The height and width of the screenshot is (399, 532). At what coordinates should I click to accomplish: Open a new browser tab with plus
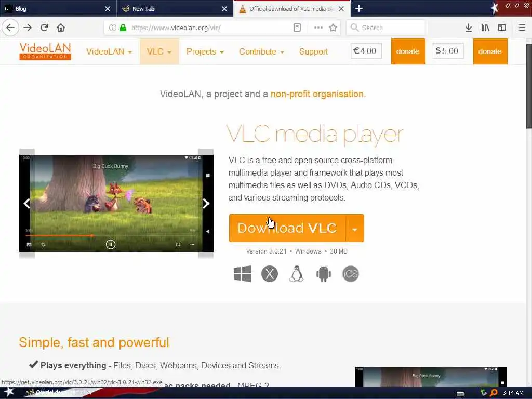point(359,8)
